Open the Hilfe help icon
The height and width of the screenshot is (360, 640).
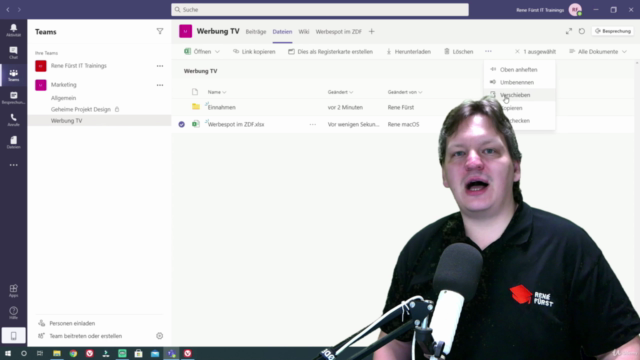(x=13, y=313)
